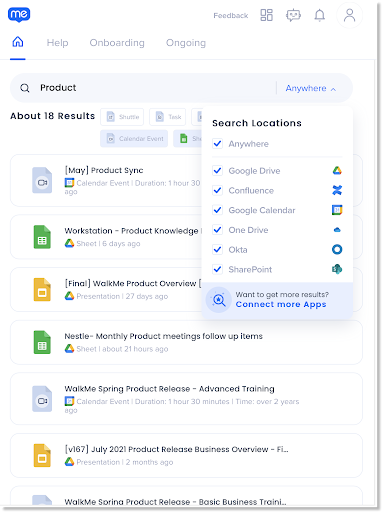Image resolution: width=382 pixels, height=512 pixels.
Task: Click slides icon of [Final] WalkMe Product Overview
Action: tap(42, 290)
